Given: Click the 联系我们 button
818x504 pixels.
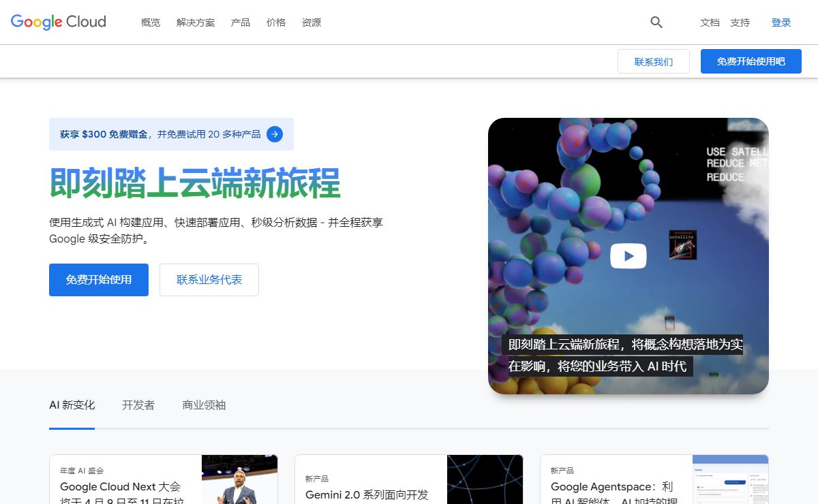Looking at the screenshot, I should [x=653, y=61].
